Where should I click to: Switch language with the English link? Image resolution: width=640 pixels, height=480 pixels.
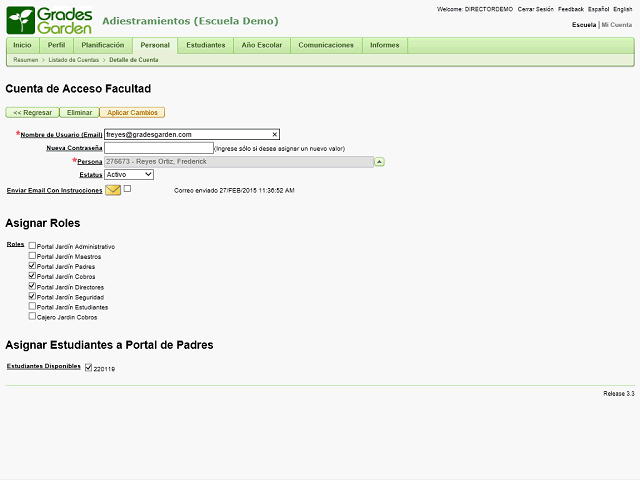(x=624, y=9)
